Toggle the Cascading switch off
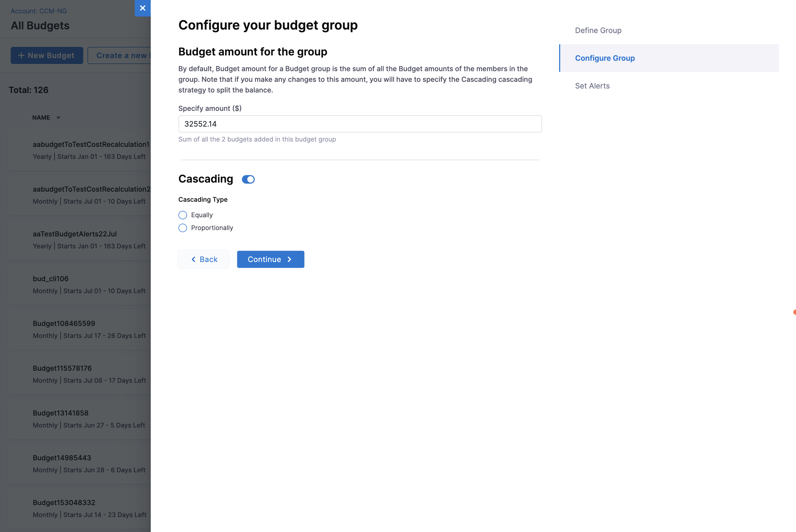Screen dimensions: 796x532 248,179
